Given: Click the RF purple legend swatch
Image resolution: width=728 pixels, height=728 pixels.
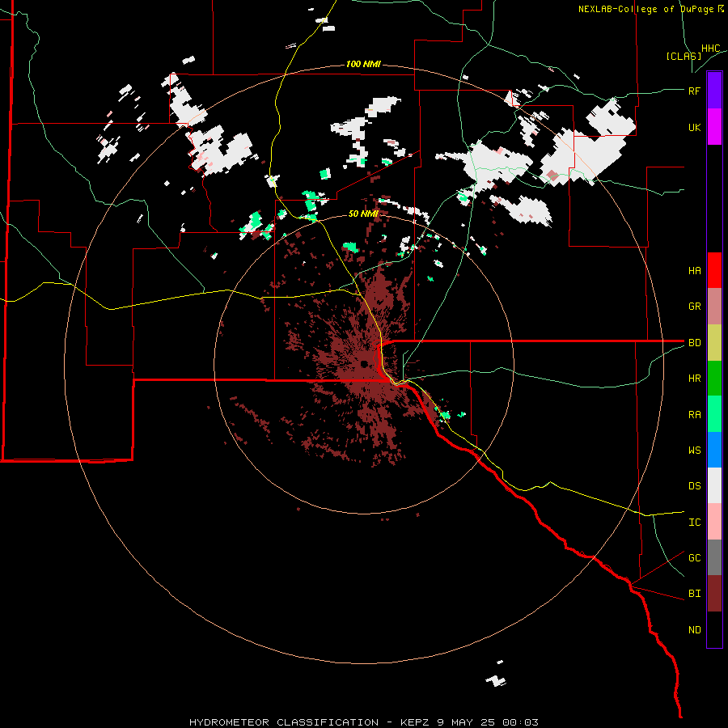Looking at the screenshot, I should [x=714, y=91].
